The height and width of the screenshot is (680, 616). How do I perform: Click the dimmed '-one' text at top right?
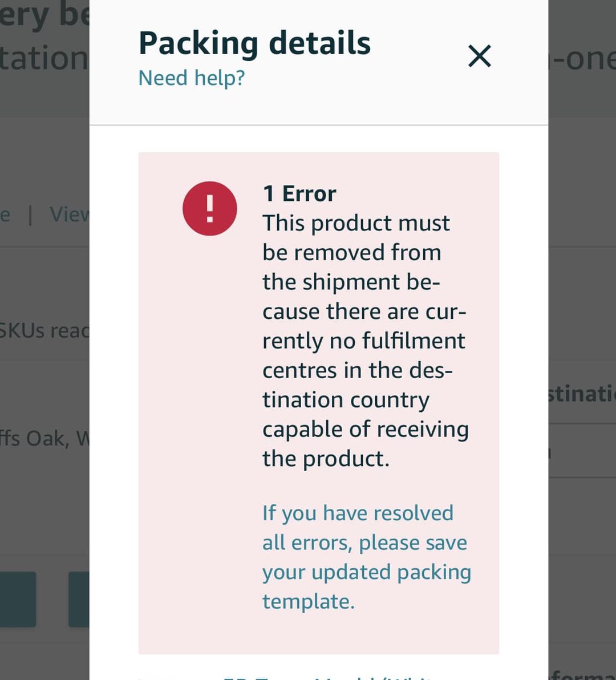click(x=582, y=59)
